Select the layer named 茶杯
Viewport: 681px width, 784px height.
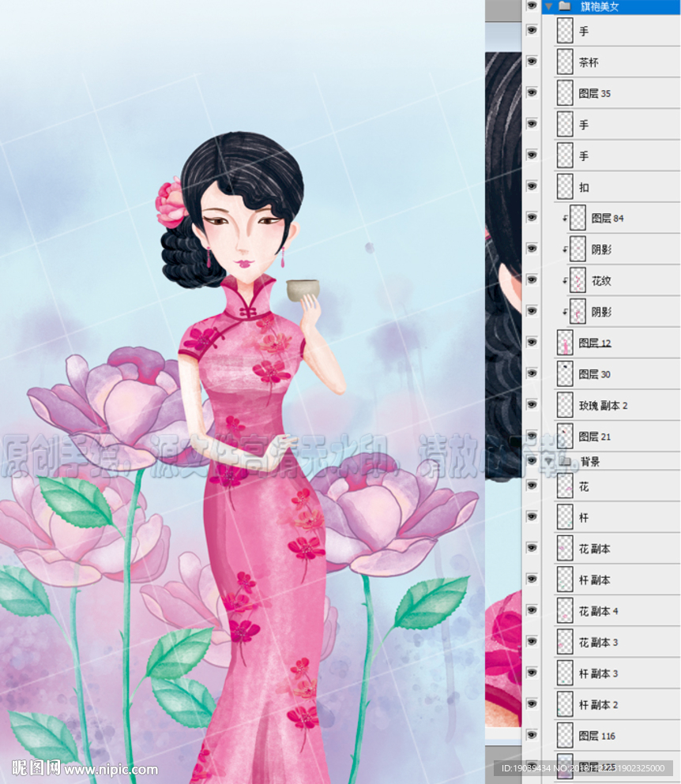pos(589,62)
